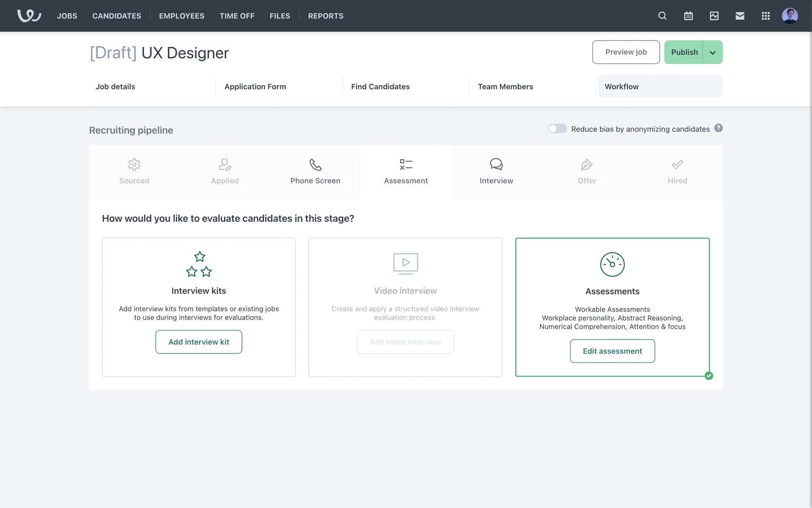Screen dimensions: 812x508
Task: Open the mail inbox icon
Action: 740,16
